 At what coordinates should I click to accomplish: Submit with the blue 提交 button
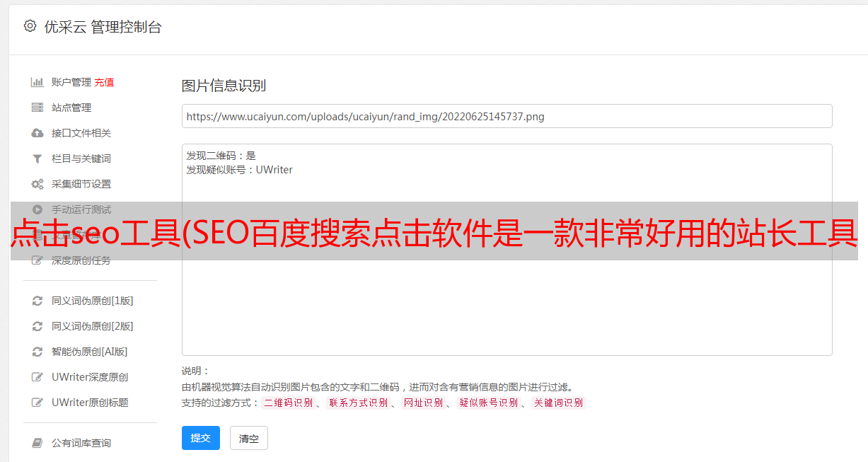[200, 438]
